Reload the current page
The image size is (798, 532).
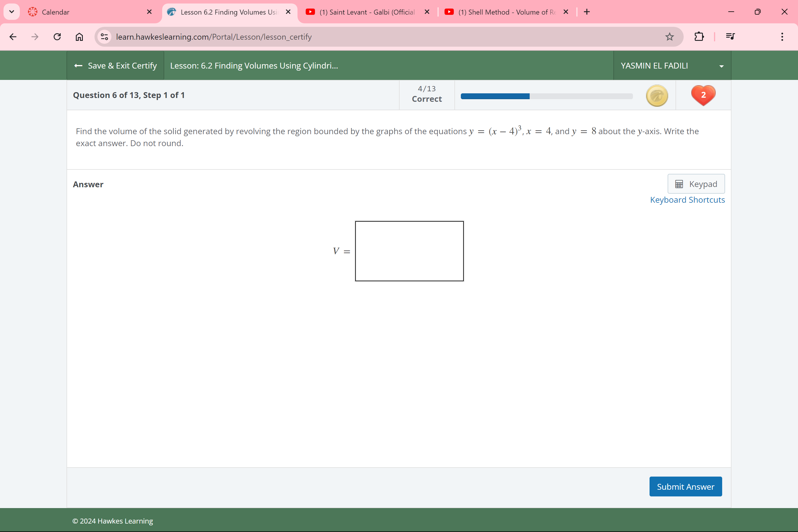(57, 37)
